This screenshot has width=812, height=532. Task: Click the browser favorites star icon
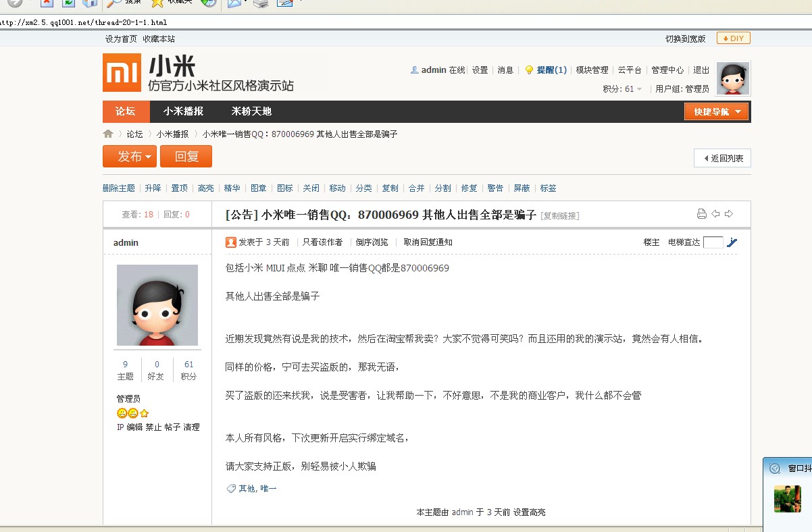pos(157,3)
